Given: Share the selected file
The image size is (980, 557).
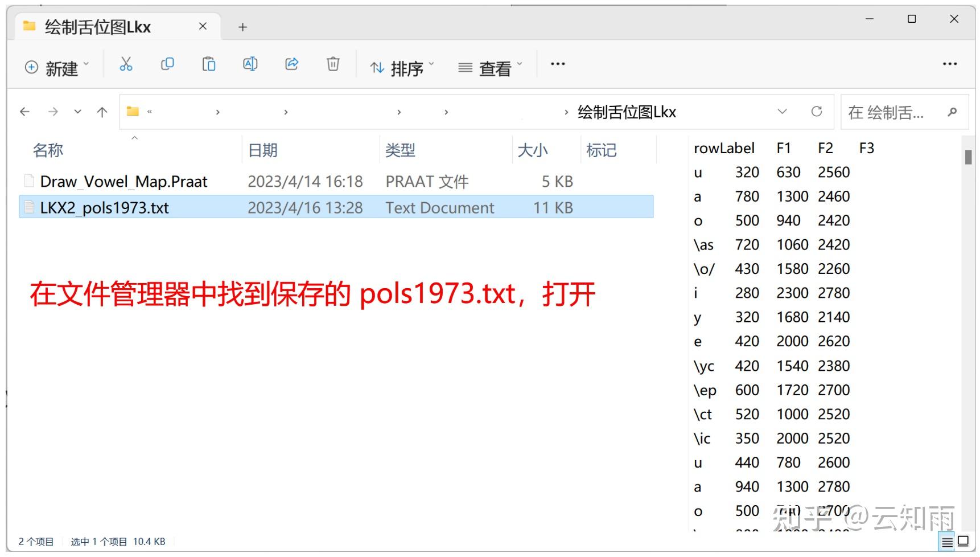Looking at the screenshot, I should [x=292, y=64].
